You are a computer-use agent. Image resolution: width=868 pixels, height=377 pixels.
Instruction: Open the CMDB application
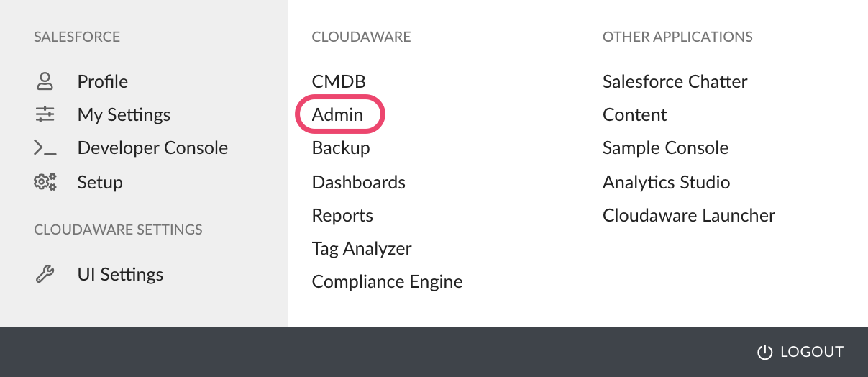pos(339,81)
